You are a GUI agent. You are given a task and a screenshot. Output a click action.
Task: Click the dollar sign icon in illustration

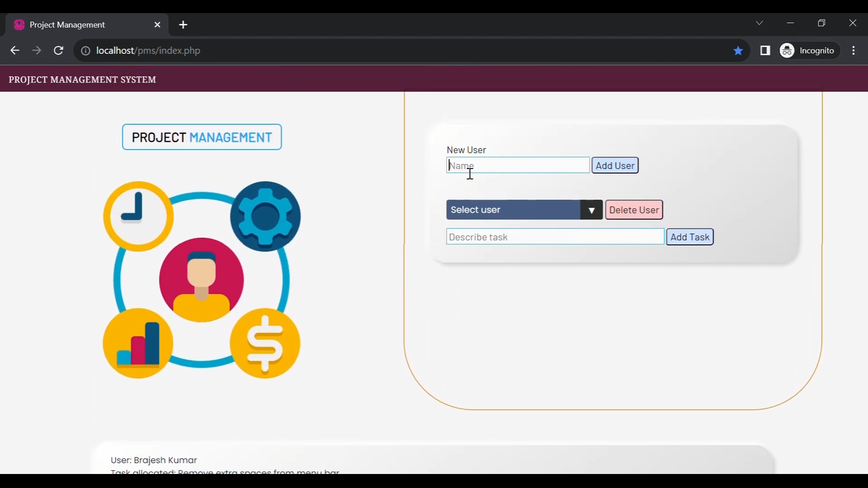tap(265, 344)
